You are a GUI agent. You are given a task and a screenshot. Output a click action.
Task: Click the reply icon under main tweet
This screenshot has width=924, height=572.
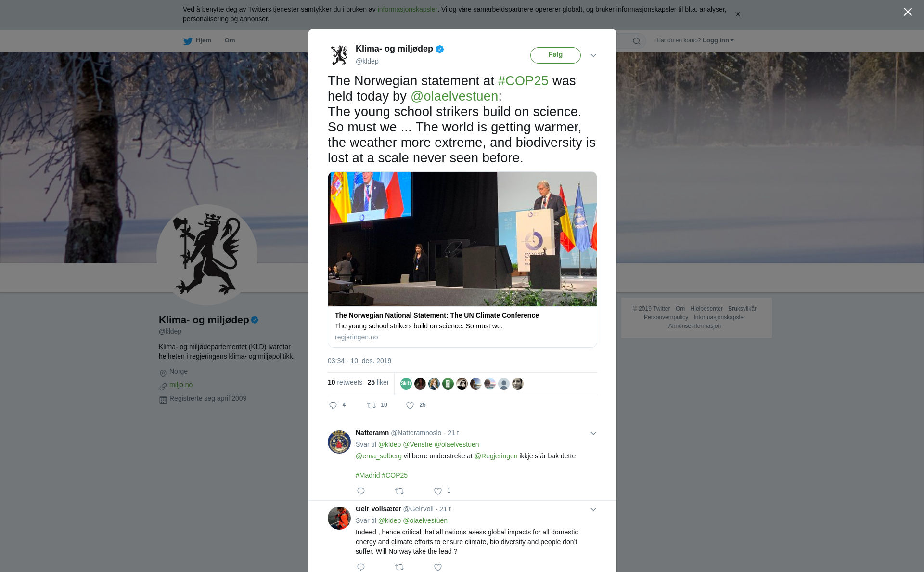[333, 405]
